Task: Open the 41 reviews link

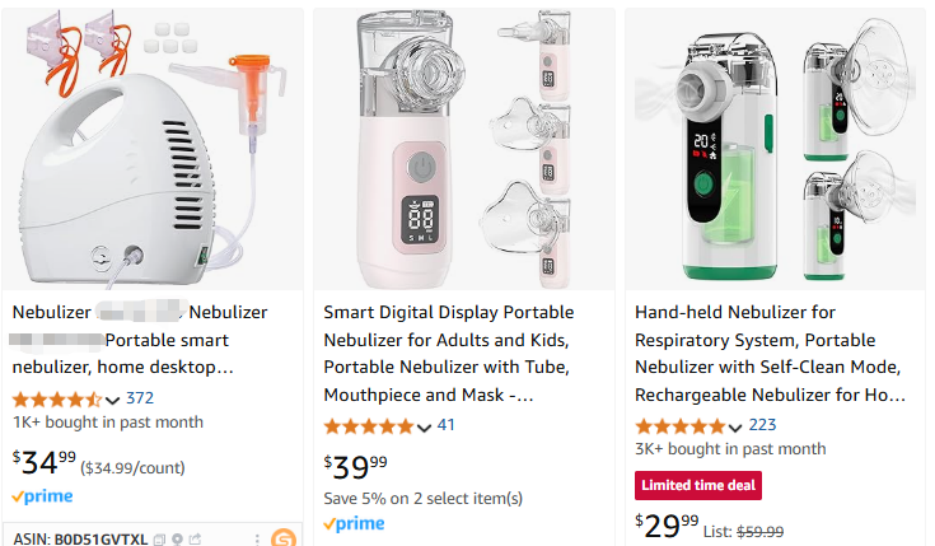Action: (x=446, y=426)
